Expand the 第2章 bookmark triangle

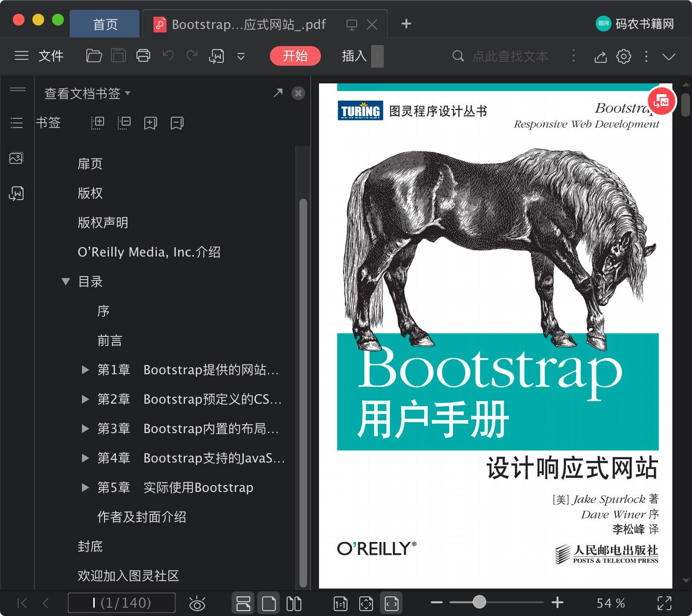[x=85, y=399]
